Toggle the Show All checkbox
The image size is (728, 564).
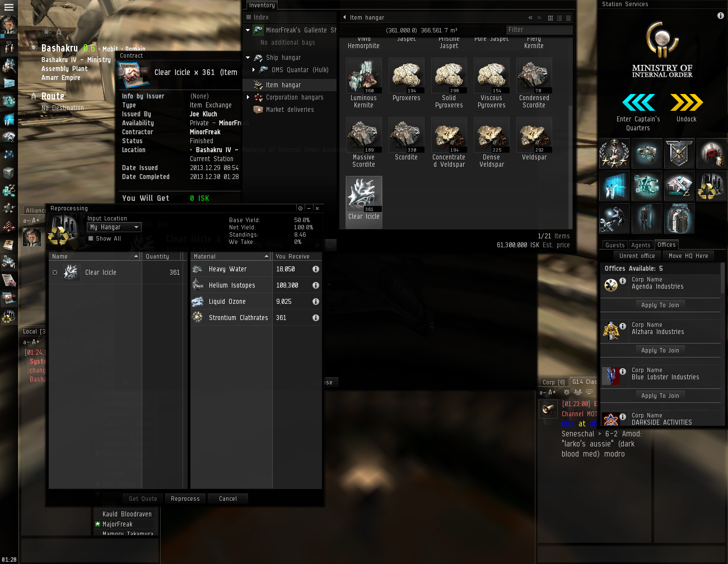(91, 238)
